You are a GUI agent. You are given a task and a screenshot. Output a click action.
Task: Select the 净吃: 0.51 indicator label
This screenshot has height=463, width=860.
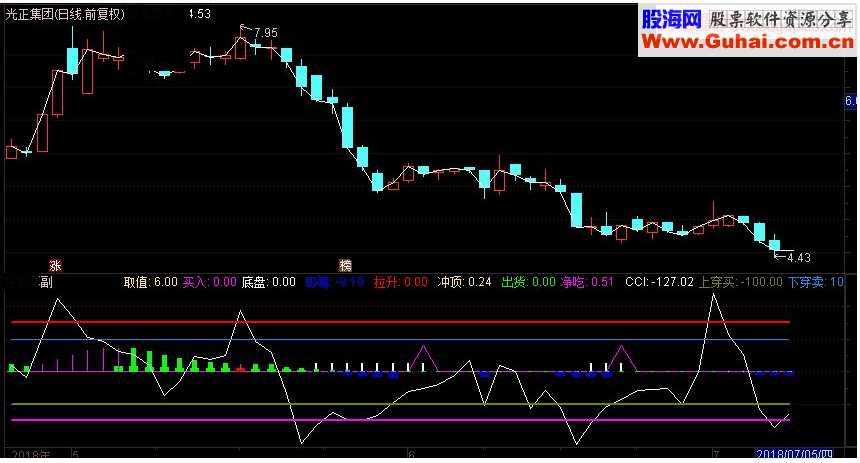coord(587,282)
